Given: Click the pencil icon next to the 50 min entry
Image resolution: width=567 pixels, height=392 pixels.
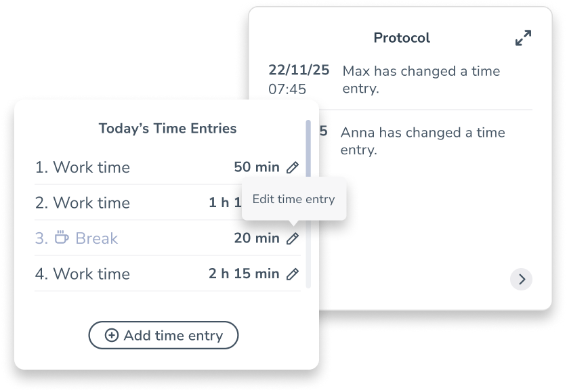Looking at the screenshot, I should point(292,167).
